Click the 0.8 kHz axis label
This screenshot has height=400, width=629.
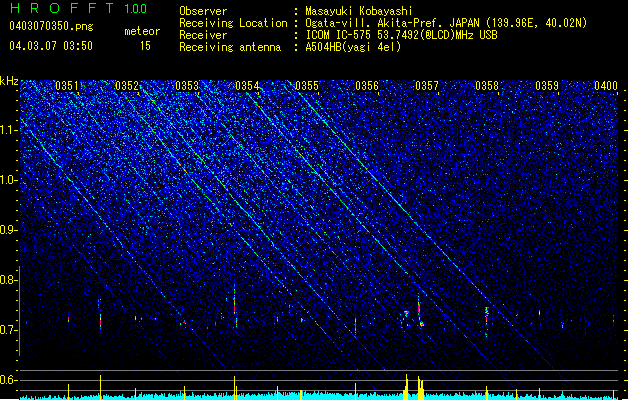coord(9,280)
